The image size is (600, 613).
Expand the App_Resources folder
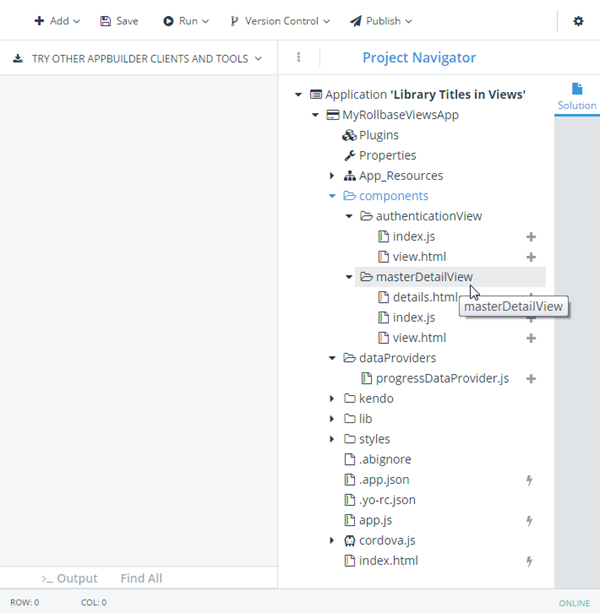pos(332,176)
